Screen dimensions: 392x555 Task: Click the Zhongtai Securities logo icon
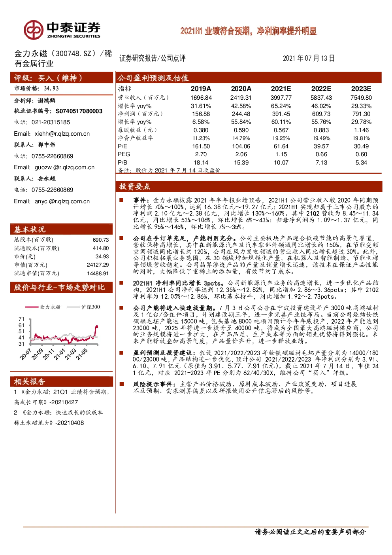point(33,30)
